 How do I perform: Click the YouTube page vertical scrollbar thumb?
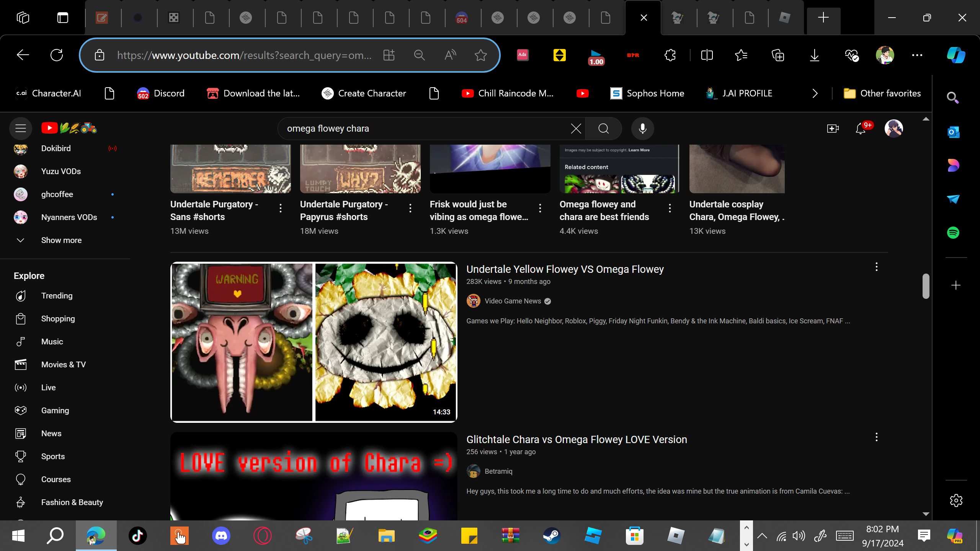coord(926,286)
